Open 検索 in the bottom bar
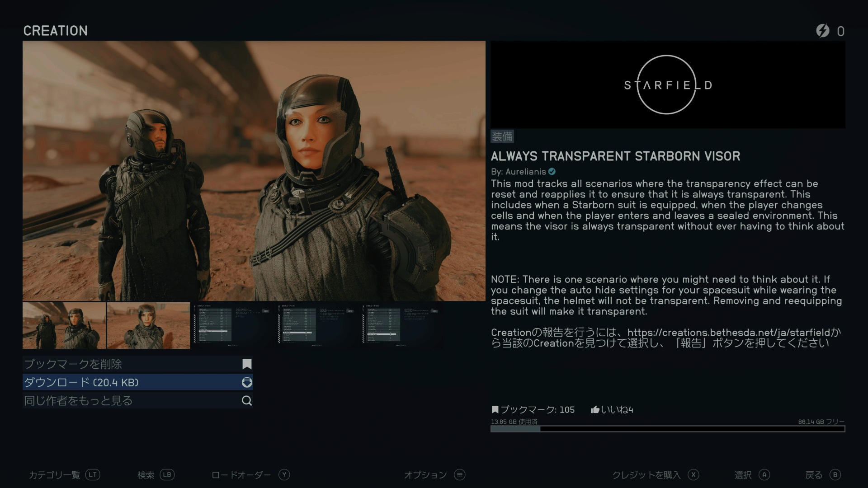 146,475
